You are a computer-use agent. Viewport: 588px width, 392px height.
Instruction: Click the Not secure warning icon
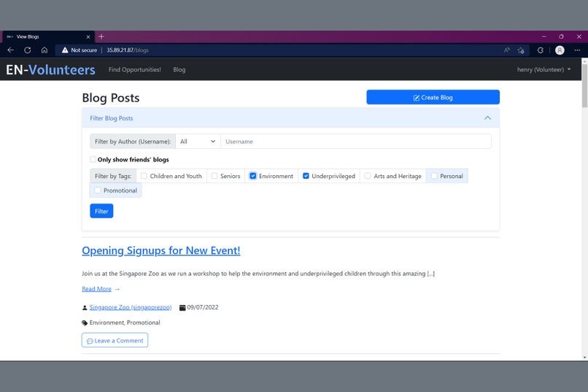[x=65, y=50]
